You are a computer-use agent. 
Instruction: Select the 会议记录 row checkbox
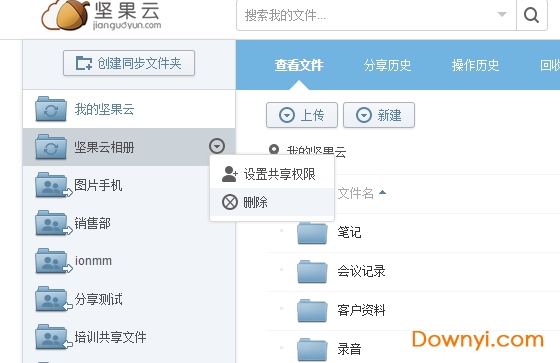point(281,269)
